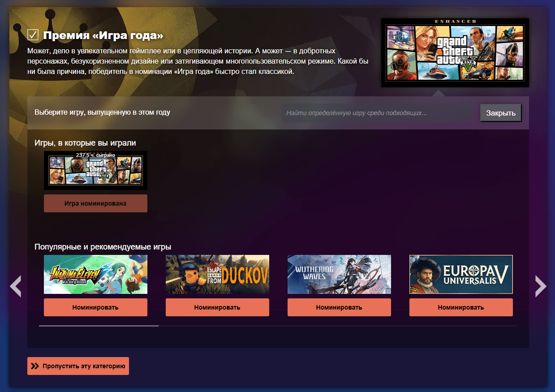Nominate Wuthering Waves
Image resolution: width=555 pixels, height=392 pixels.
(339, 307)
